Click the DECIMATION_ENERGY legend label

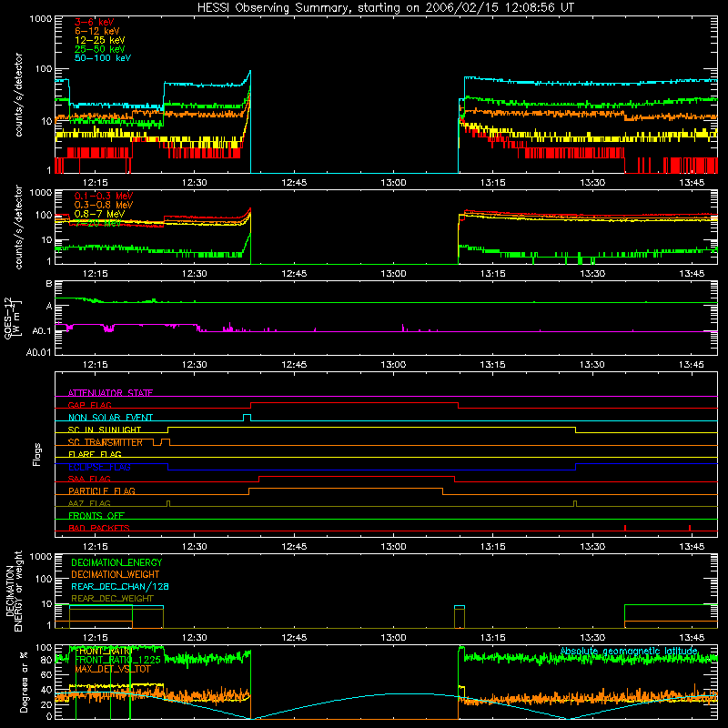tap(116, 562)
